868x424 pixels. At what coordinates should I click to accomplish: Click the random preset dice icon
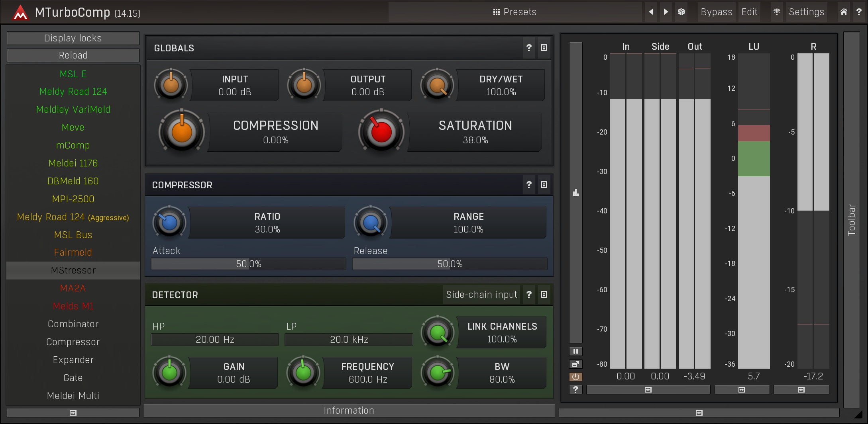681,12
